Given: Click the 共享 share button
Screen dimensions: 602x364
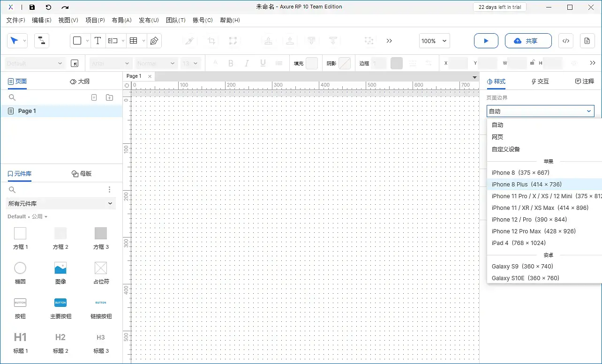Looking at the screenshot, I should tap(528, 41).
